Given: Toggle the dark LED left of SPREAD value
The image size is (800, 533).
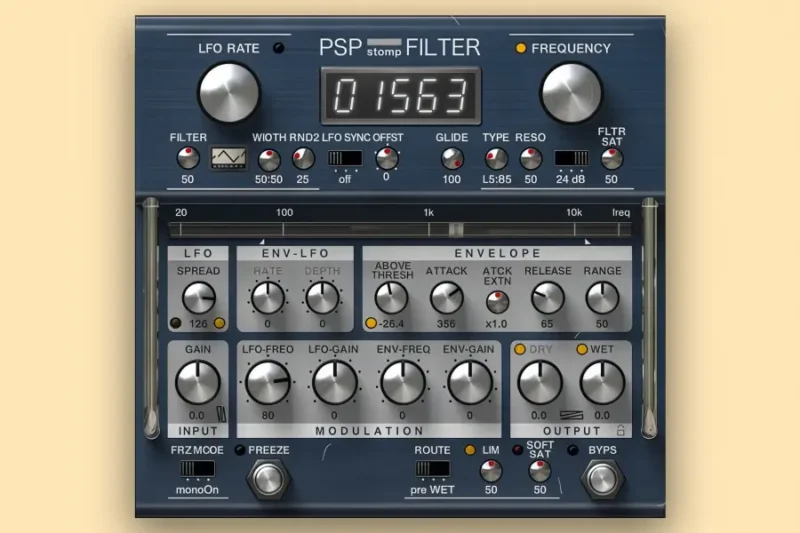Looking at the screenshot, I should (x=176, y=323).
